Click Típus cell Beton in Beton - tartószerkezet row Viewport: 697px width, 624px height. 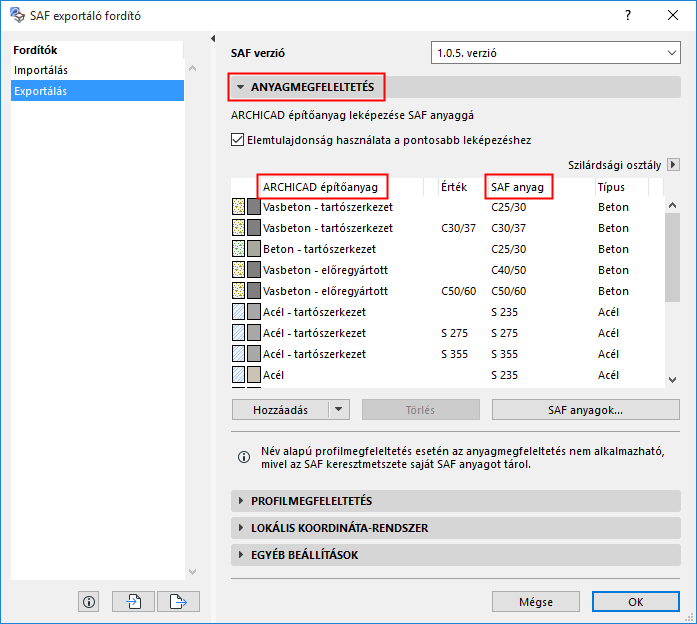point(613,249)
